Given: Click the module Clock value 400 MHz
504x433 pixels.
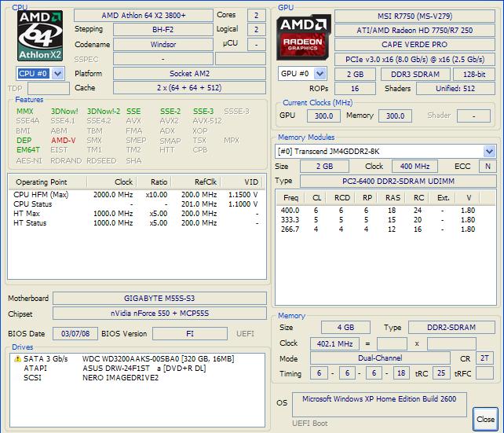Looking at the screenshot, I should click(x=415, y=167).
